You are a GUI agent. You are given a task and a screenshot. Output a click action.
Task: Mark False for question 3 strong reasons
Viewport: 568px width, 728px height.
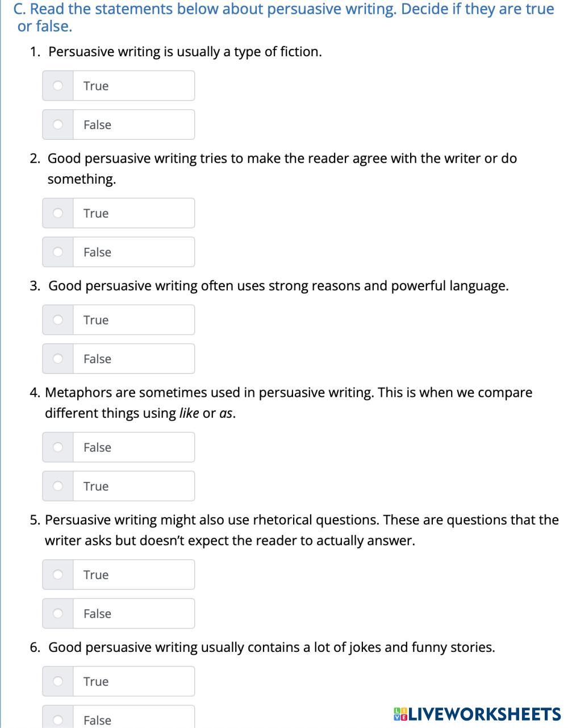point(58,359)
